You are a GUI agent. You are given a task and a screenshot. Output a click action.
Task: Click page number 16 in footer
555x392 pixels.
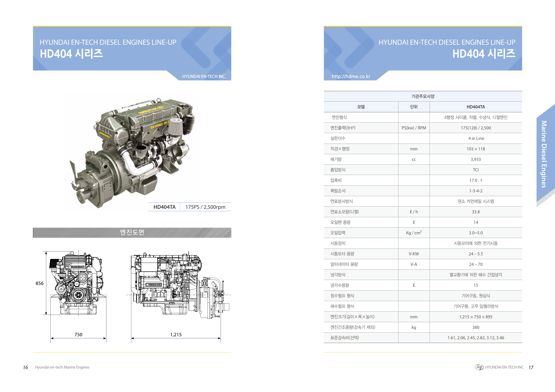[26, 367]
